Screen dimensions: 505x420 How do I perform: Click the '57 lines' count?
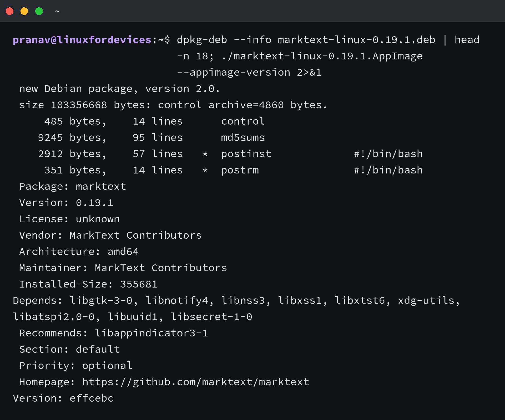click(158, 154)
